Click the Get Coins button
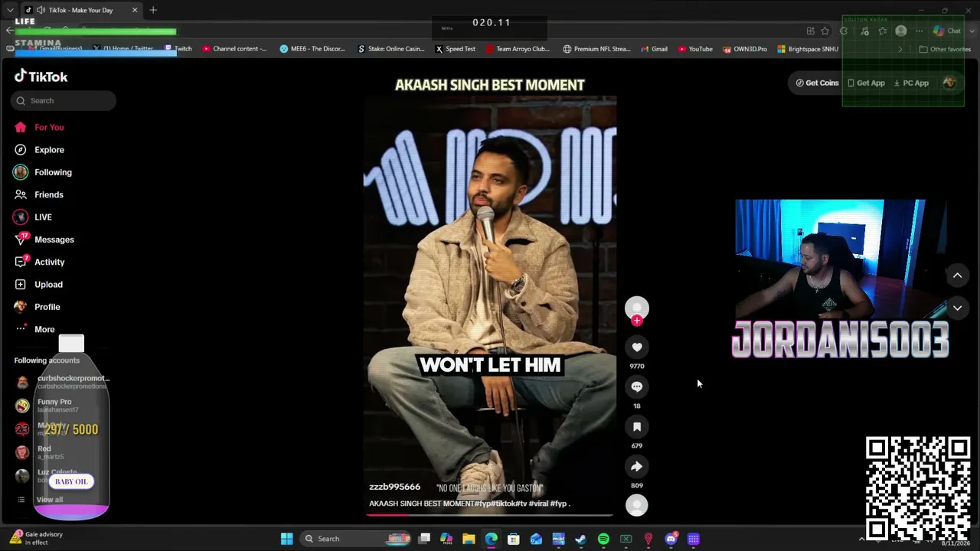The height and width of the screenshot is (551, 980). [817, 83]
